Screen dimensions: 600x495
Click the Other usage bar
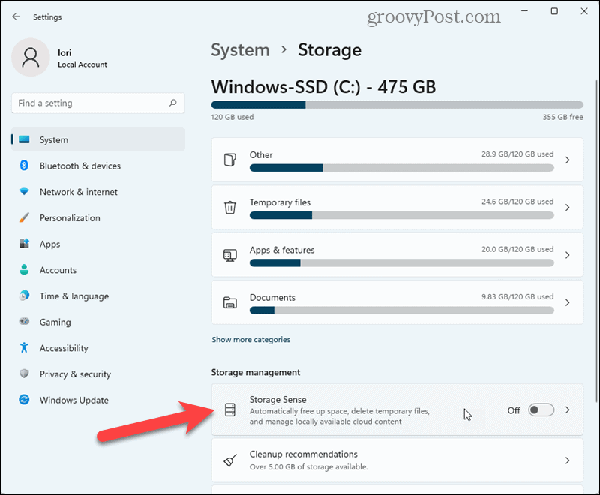coord(401,168)
